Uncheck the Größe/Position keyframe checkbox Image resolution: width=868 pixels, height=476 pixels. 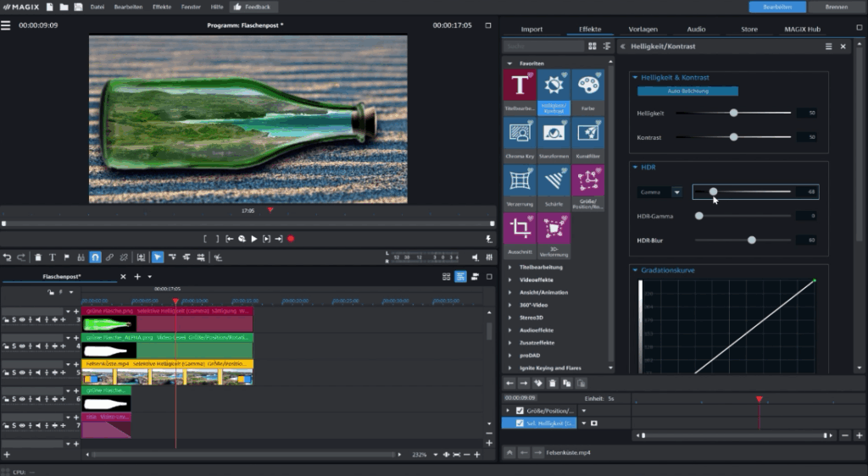tap(520, 411)
